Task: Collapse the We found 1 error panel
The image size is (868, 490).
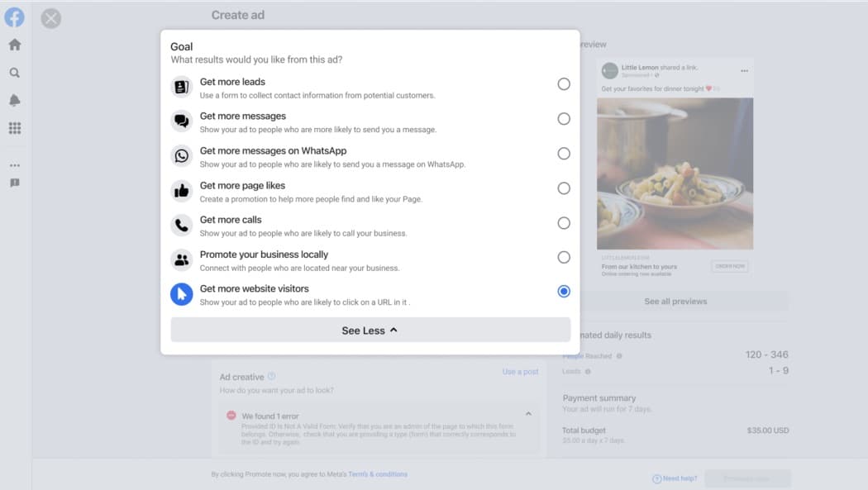Action: pos(529,414)
